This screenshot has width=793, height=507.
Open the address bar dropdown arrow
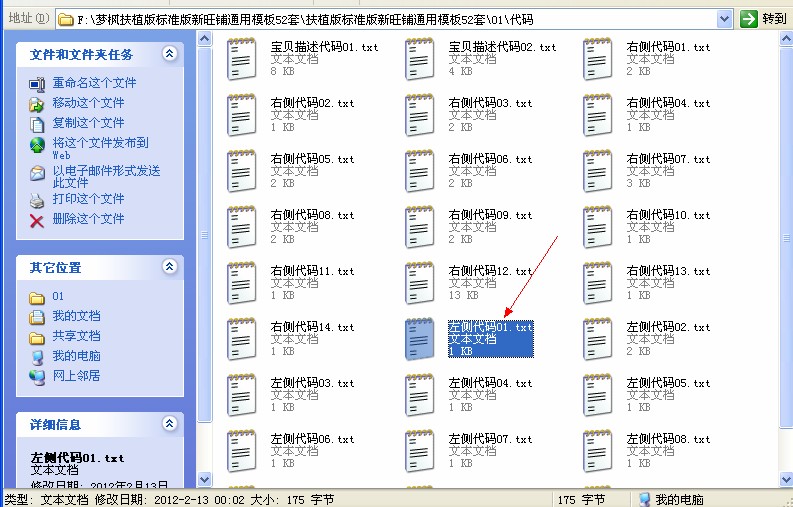(725, 20)
